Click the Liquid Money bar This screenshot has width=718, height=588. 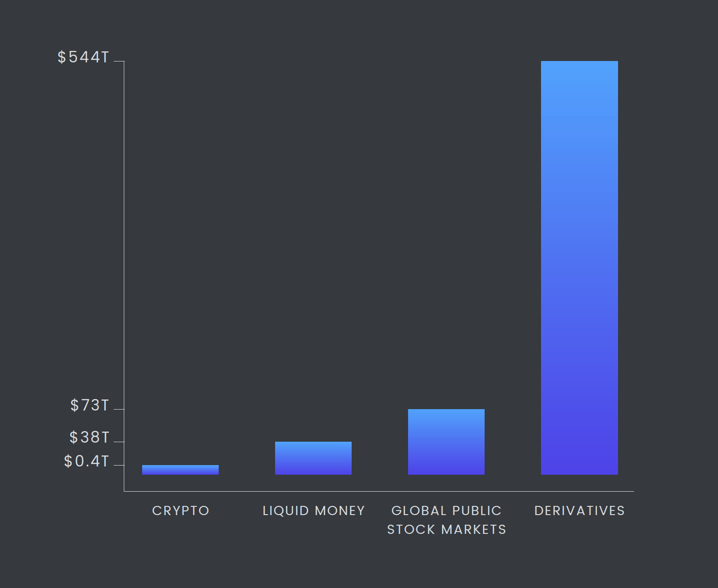point(313,458)
